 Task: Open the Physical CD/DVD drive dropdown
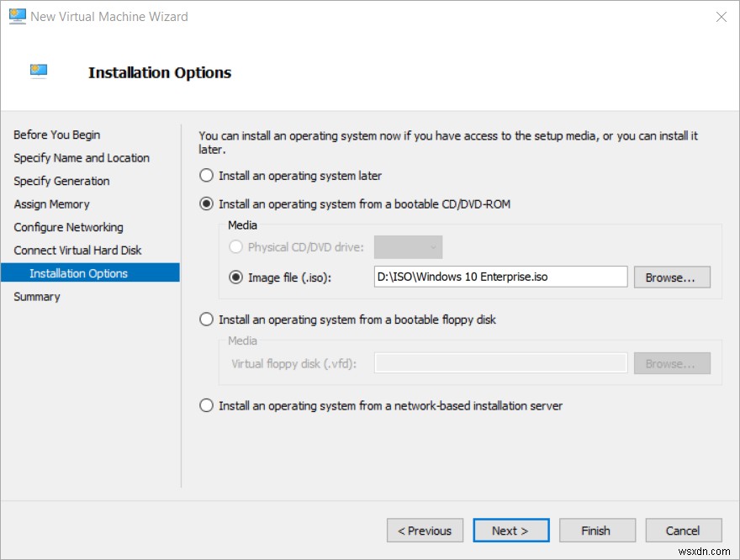[408, 246]
